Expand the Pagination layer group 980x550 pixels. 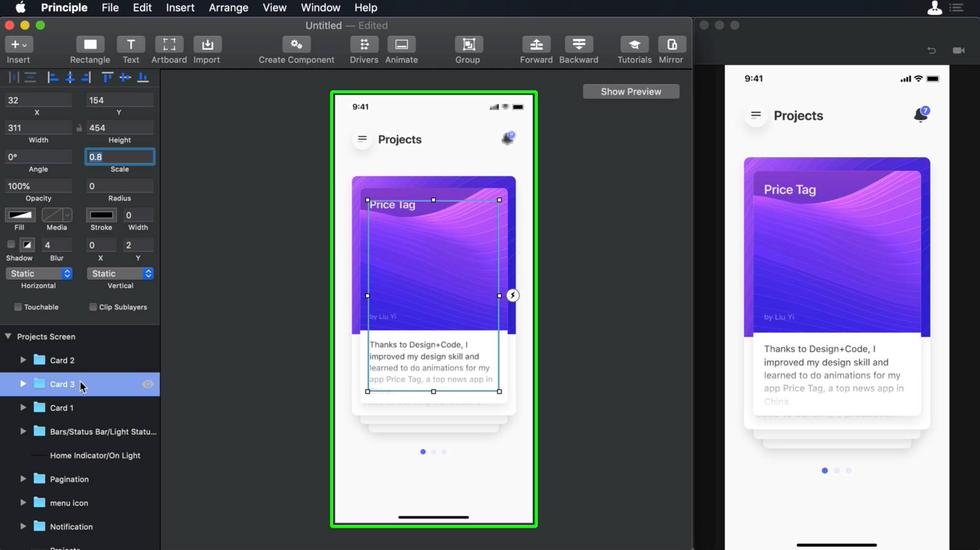pos(23,479)
